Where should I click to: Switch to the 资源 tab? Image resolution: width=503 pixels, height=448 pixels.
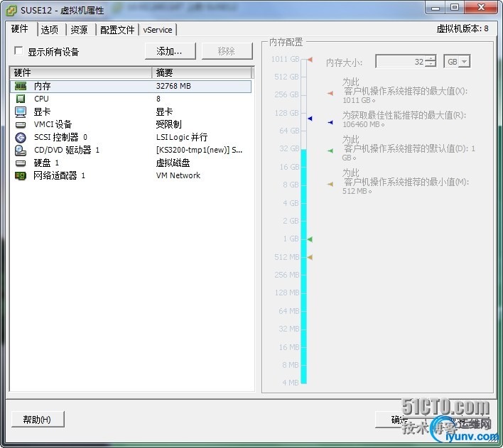click(x=80, y=30)
